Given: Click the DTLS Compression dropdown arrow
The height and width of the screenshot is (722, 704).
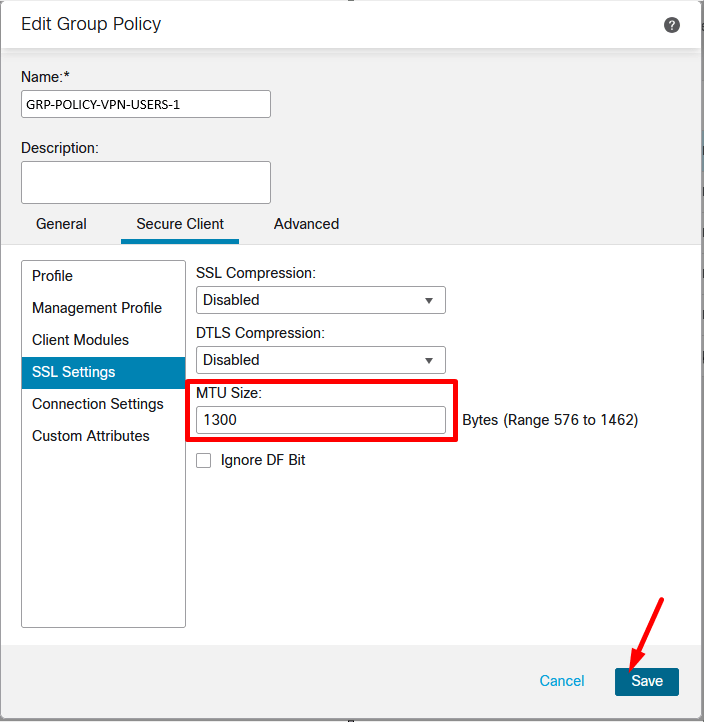Looking at the screenshot, I should (429, 360).
